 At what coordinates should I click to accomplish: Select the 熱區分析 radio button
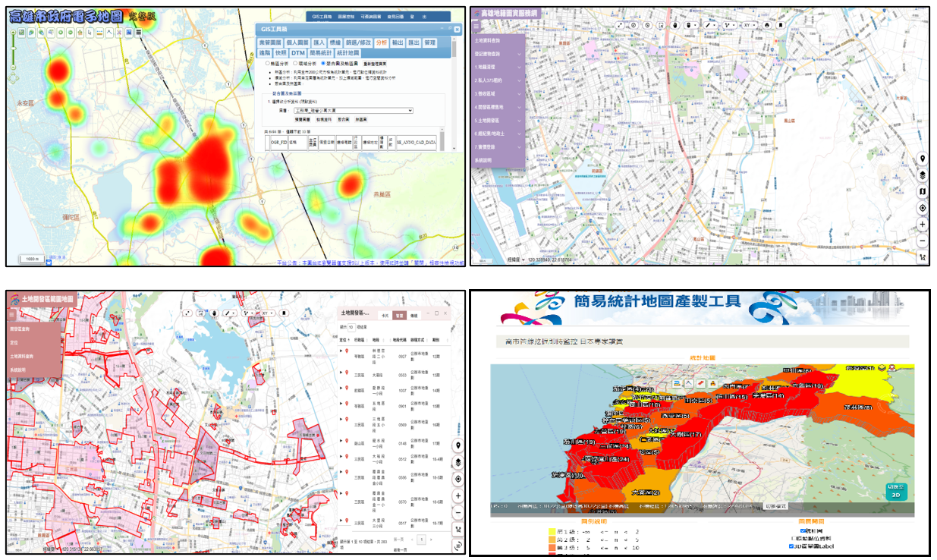(x=266, y=64)
